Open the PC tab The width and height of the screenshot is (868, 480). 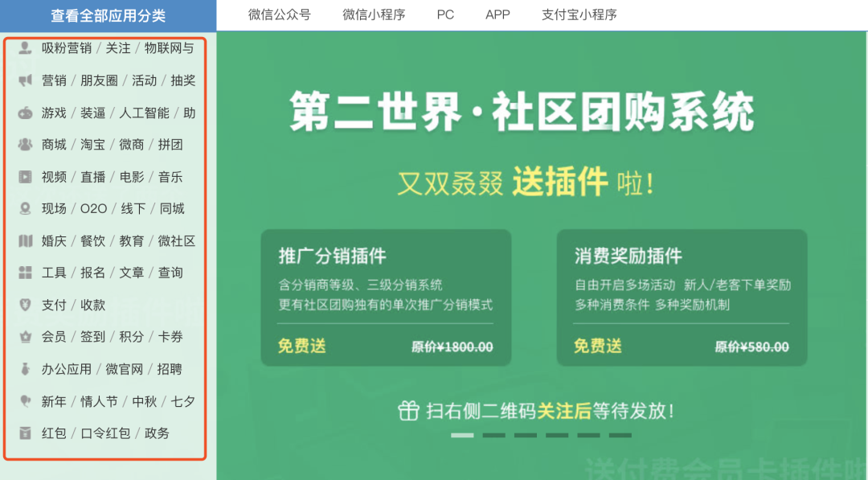click(445, 15)
